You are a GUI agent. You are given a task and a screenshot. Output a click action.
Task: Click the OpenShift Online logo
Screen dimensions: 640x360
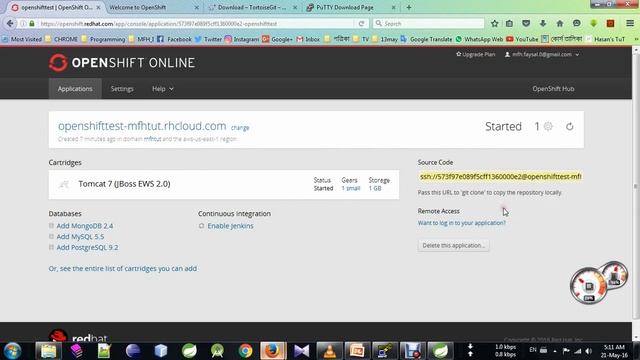(122, 62)
